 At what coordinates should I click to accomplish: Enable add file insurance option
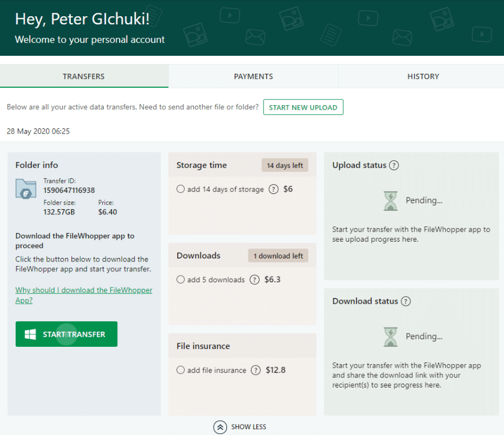coord(181,370)
